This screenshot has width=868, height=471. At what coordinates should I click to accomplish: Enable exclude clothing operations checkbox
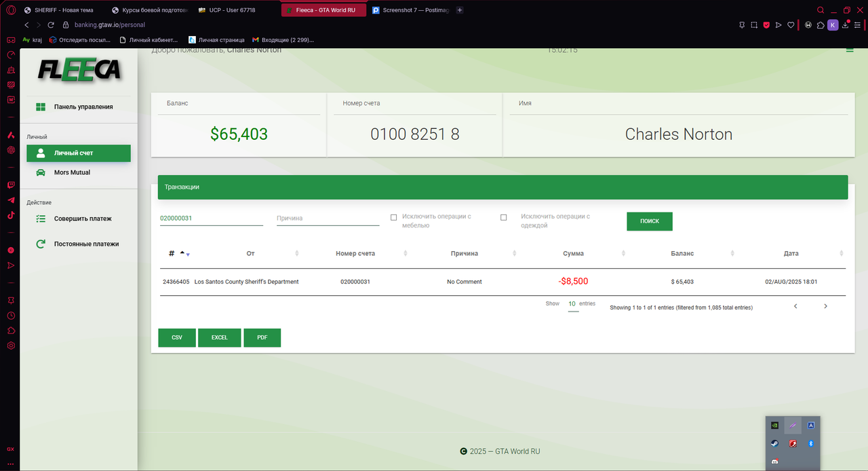tap(503, 217)
